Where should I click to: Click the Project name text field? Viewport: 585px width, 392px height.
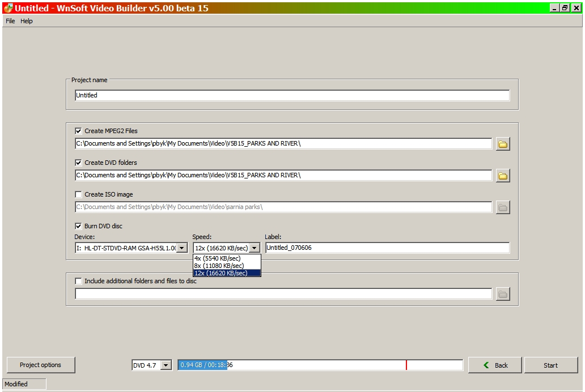[x=292, y=95]
